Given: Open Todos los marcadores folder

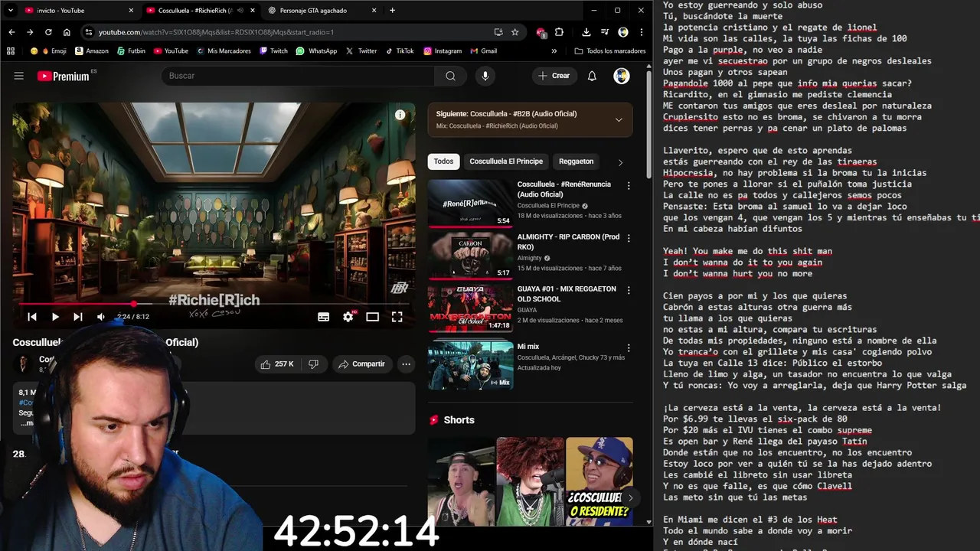Looking at the screenshot, I should click(x=610, y=51).
